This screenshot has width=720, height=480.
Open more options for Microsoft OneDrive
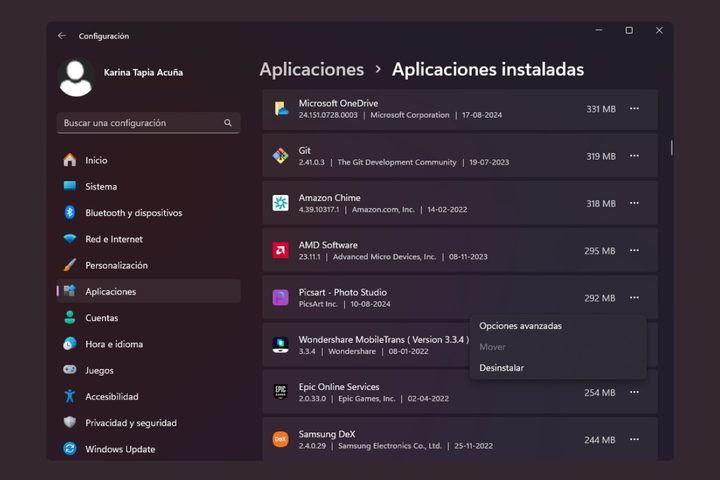634,108
